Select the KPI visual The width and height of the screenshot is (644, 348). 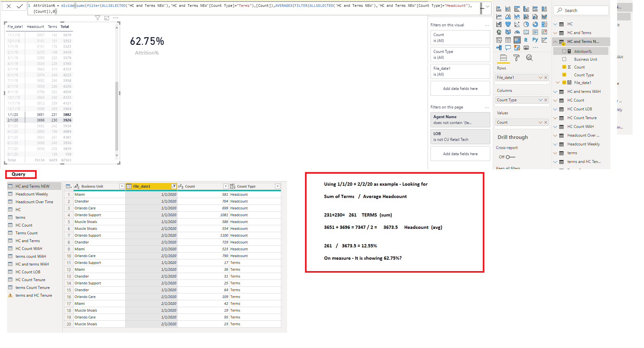pos(544,32)
